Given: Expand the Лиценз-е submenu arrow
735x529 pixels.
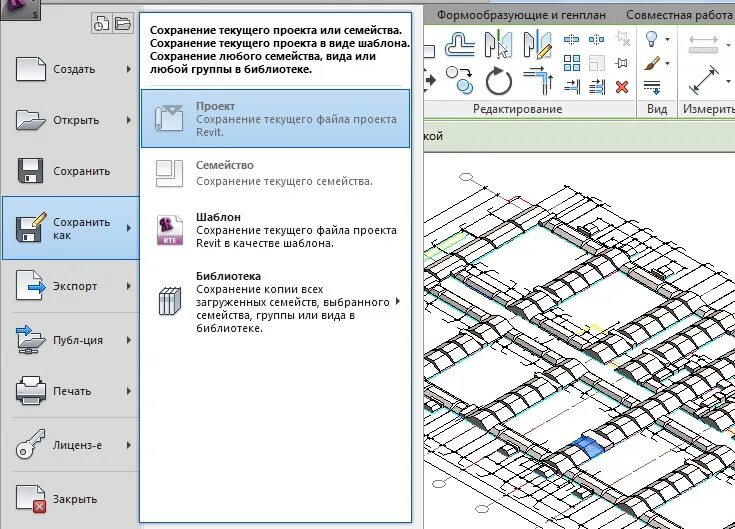Looking at the screenshot, I should [128, 445].
